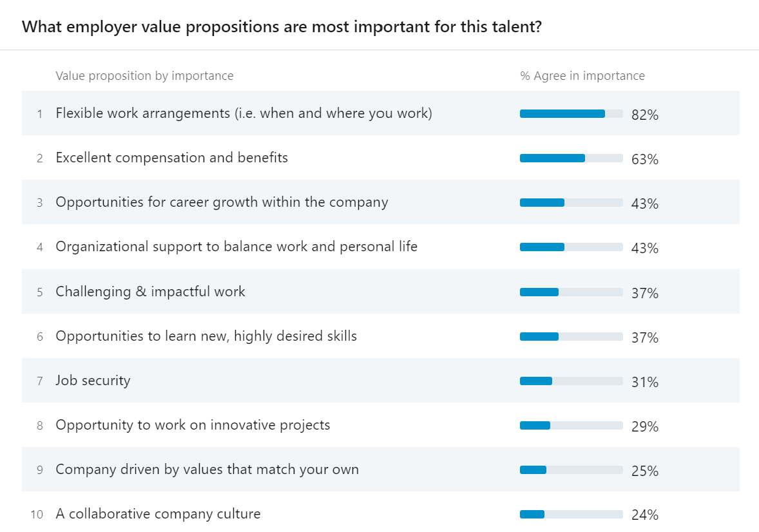
Task: Click the Job security row label
Action: coord(93,381)
